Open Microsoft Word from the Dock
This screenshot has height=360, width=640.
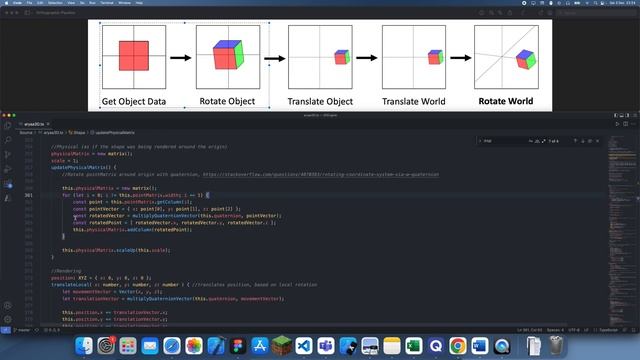click(480, 346)
